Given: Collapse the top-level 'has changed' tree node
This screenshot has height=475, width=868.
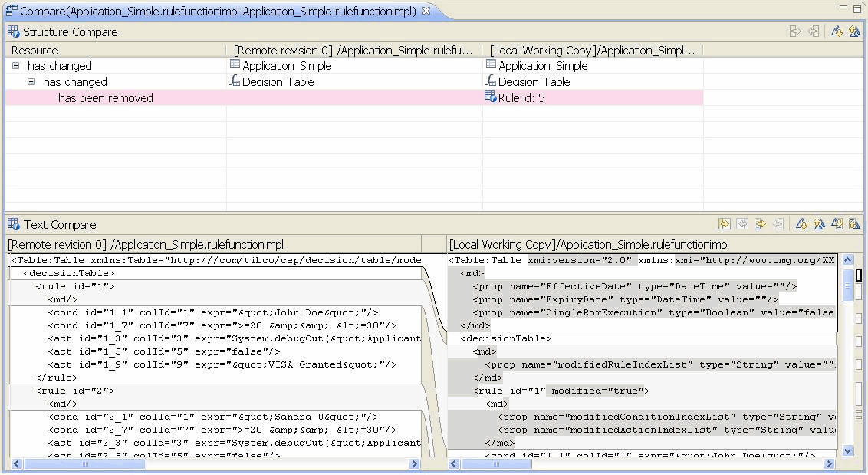Looking at the screenshot, I should coord(16,66).
